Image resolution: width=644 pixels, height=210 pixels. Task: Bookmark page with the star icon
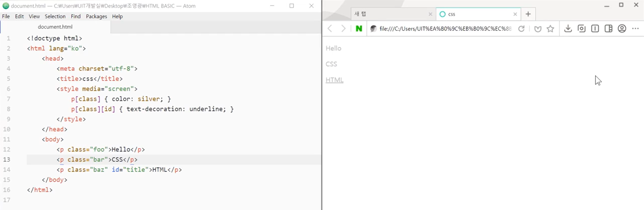tap(550, 29)
